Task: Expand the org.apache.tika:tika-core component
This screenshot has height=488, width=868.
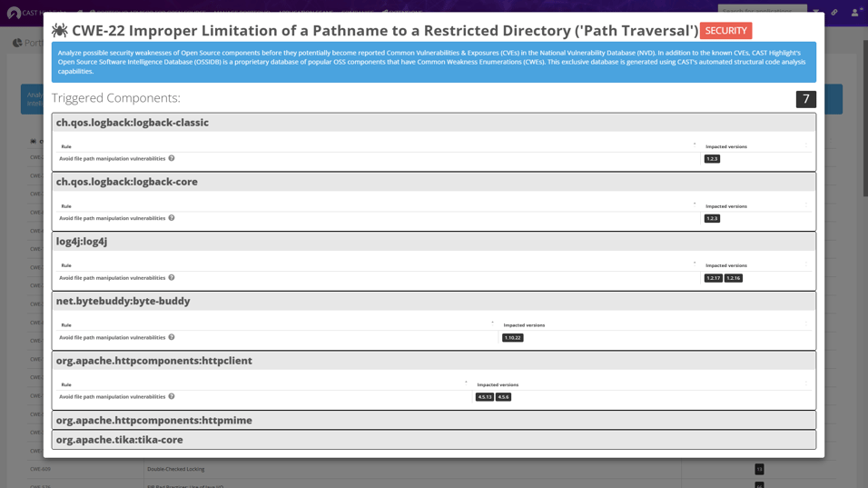Action: pyautogui.click(x=120, y=440)
